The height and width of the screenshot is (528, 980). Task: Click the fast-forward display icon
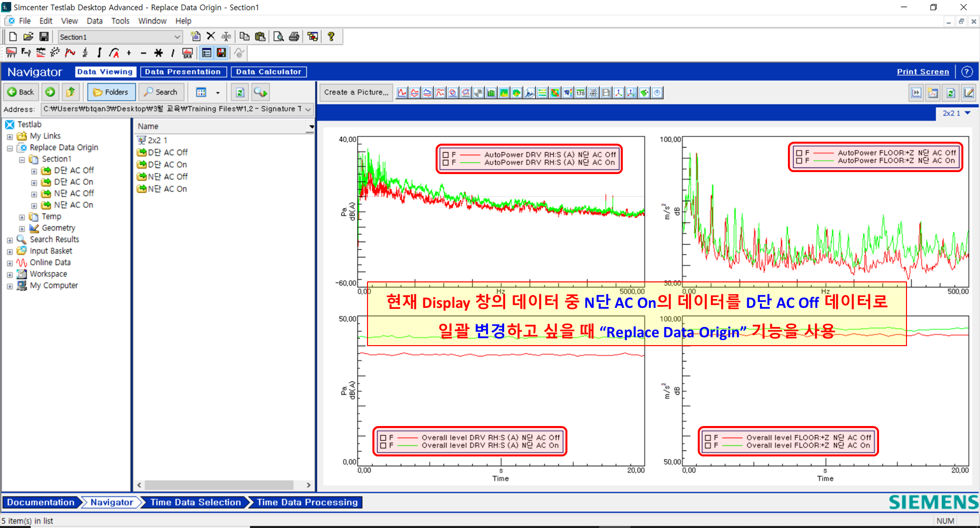(916, 92)
